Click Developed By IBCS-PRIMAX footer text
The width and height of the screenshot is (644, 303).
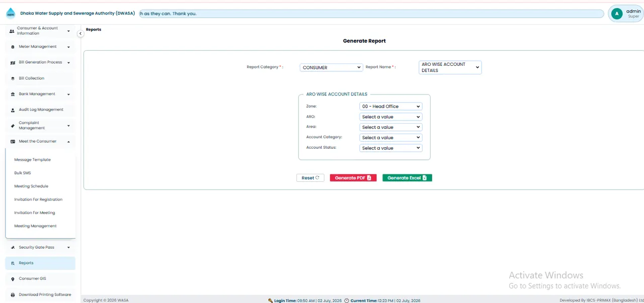coord(602,300)
